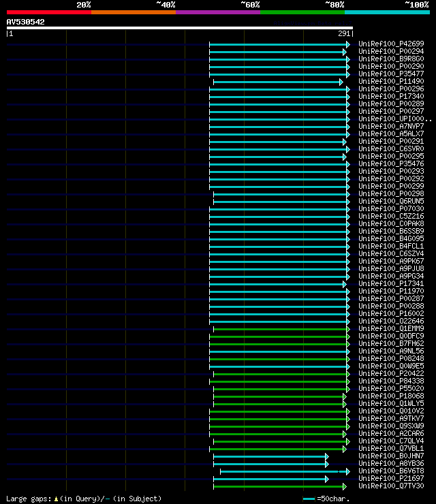
Task: Open the UniRef100_Q7TV30 label
Action: coord(391,486)
